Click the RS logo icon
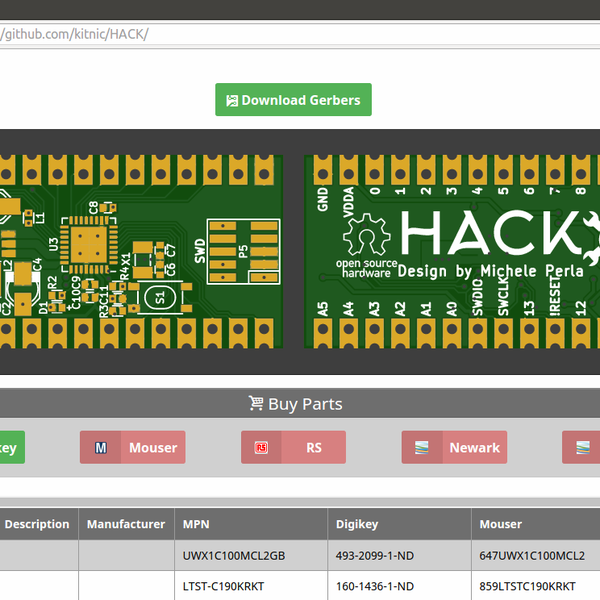 click(261, 448)
